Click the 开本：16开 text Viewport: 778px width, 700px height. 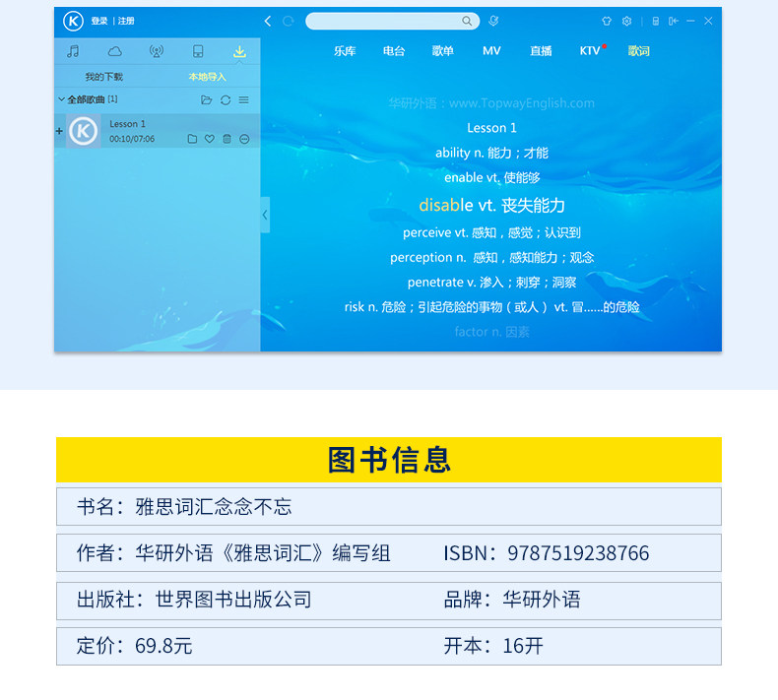pos(493,646)
